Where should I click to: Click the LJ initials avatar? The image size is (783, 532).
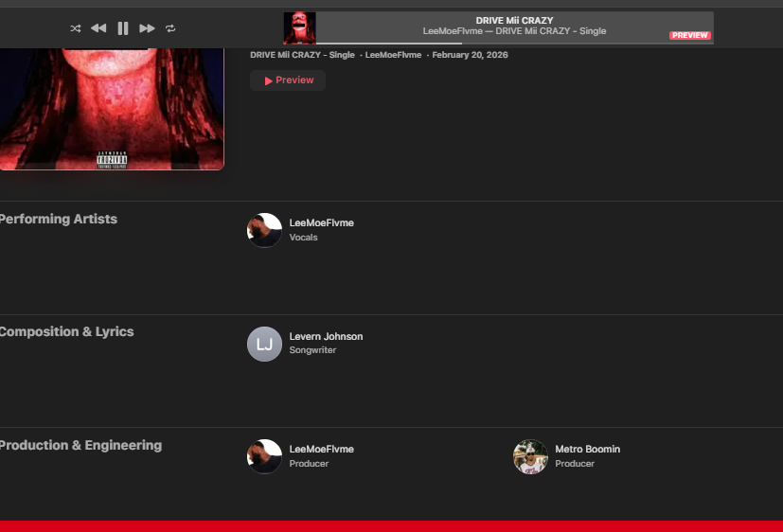click(265, 344)
